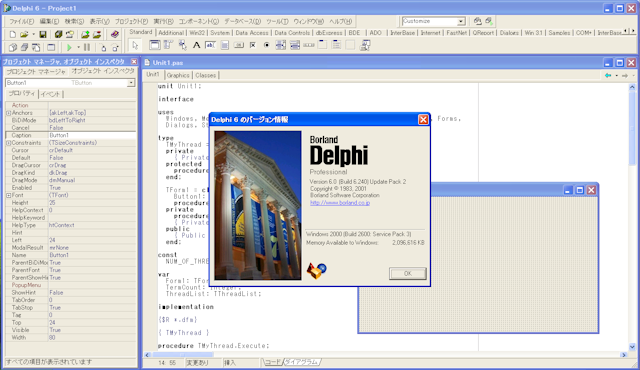The image size is (640, 370).
Task: Switch to the イベント tab in inspector
Action: click(x=51, y=94)
